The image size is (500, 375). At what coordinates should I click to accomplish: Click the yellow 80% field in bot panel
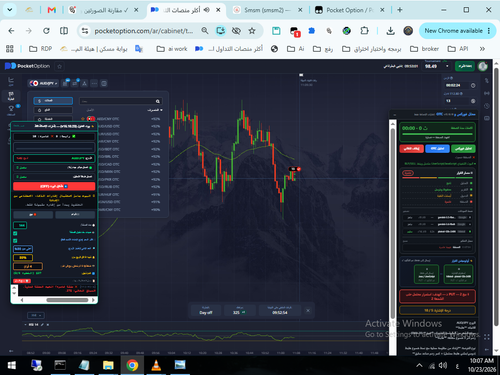(23, 257)
